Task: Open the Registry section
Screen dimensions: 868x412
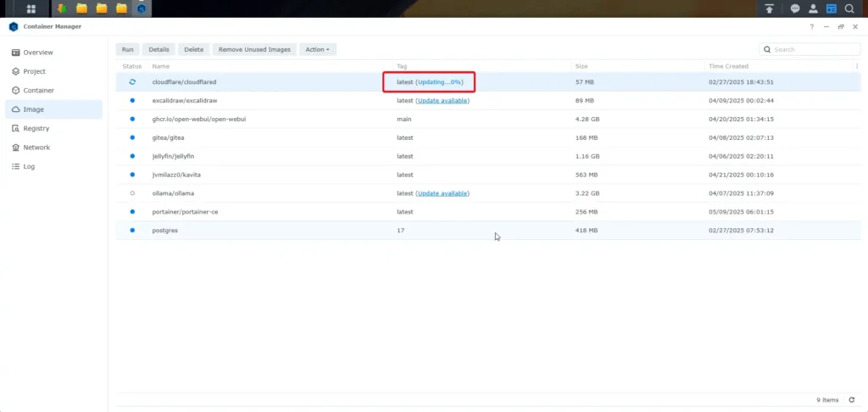Action: point(53,129)
